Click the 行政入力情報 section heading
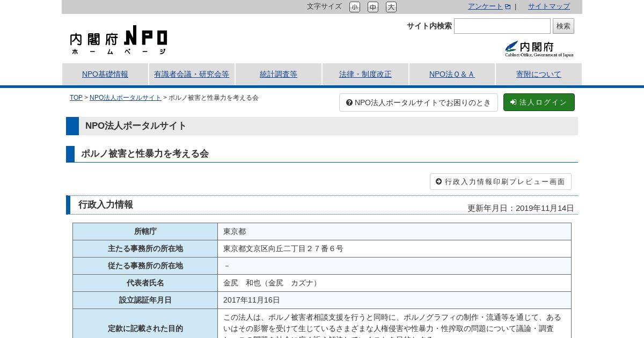644x338 pixels. point(106,204)
